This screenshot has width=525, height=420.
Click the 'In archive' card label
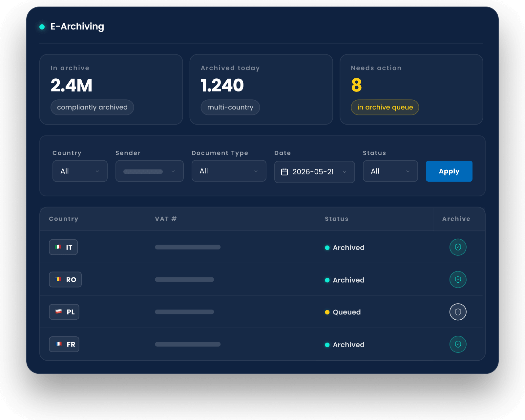(x=70, y=68)
